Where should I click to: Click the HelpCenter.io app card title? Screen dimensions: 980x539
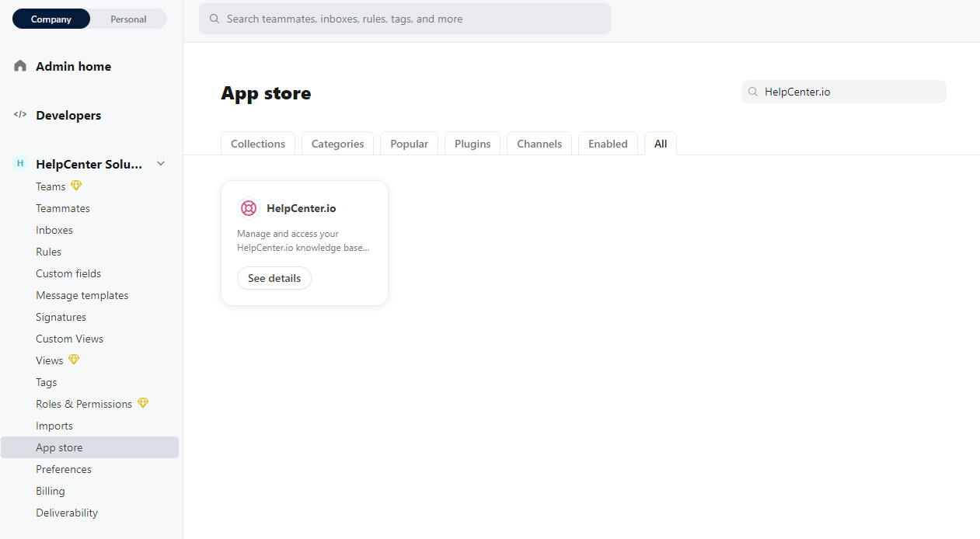pos(302,208)
